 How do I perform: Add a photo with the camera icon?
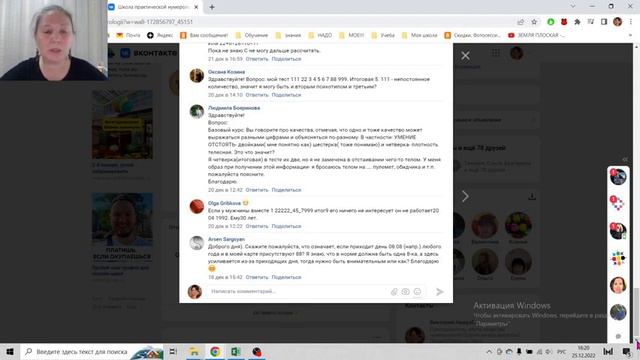point(405,291)
